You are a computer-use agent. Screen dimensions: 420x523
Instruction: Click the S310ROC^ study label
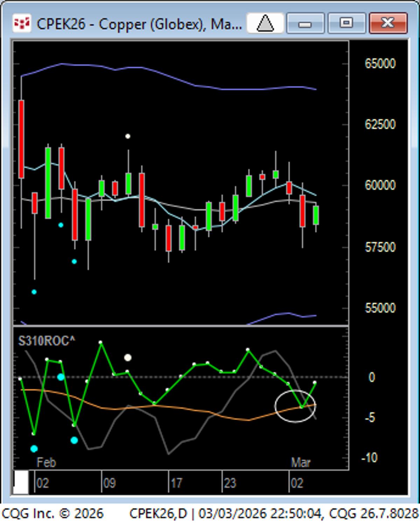coord(47,341)
